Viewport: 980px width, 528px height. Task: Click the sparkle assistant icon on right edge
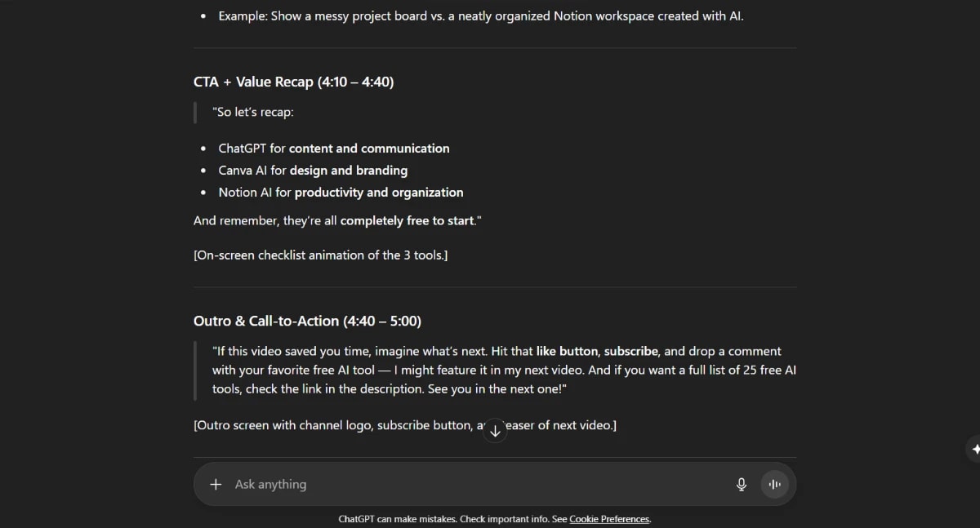click(975, 449)
